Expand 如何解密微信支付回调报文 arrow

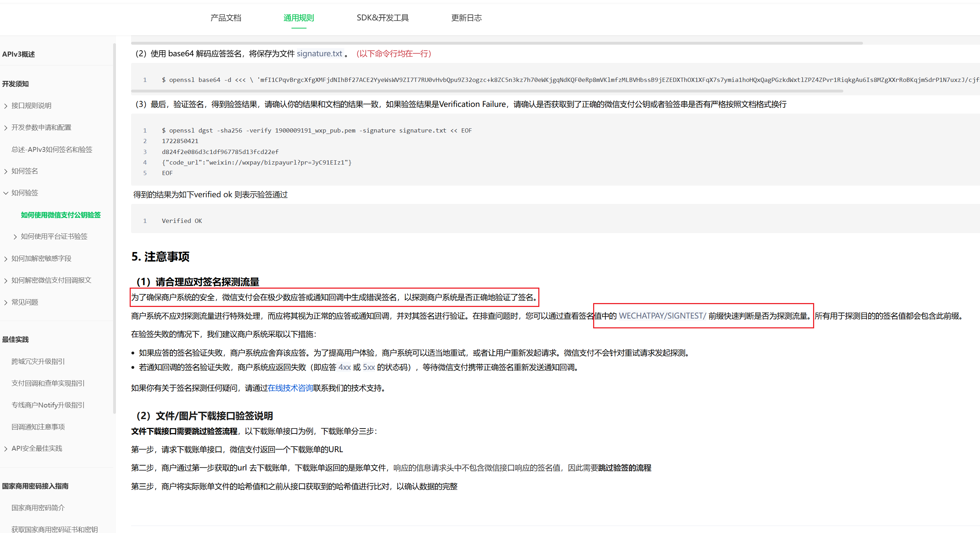(6, 281)
